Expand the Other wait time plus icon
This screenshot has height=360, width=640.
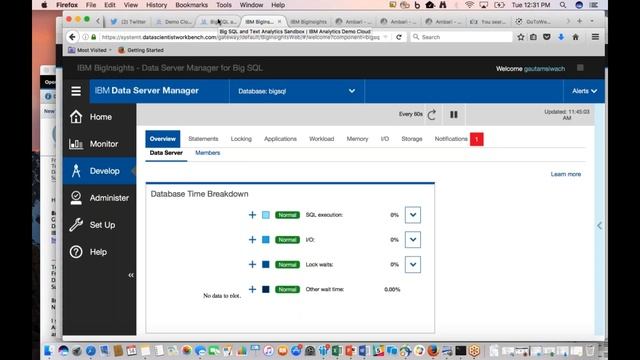point(252,289)
